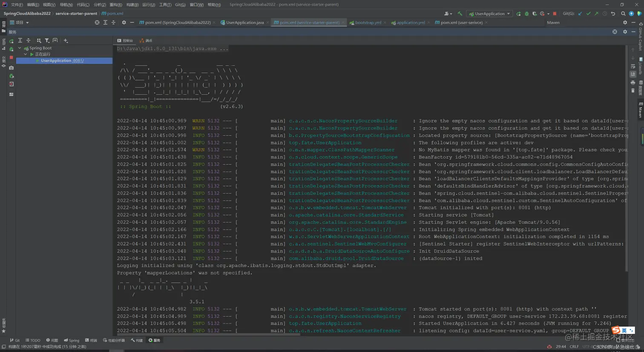The image size is (644, 352).
Task: Click the Sogou input method icon
Action: [x=616, y=330]
